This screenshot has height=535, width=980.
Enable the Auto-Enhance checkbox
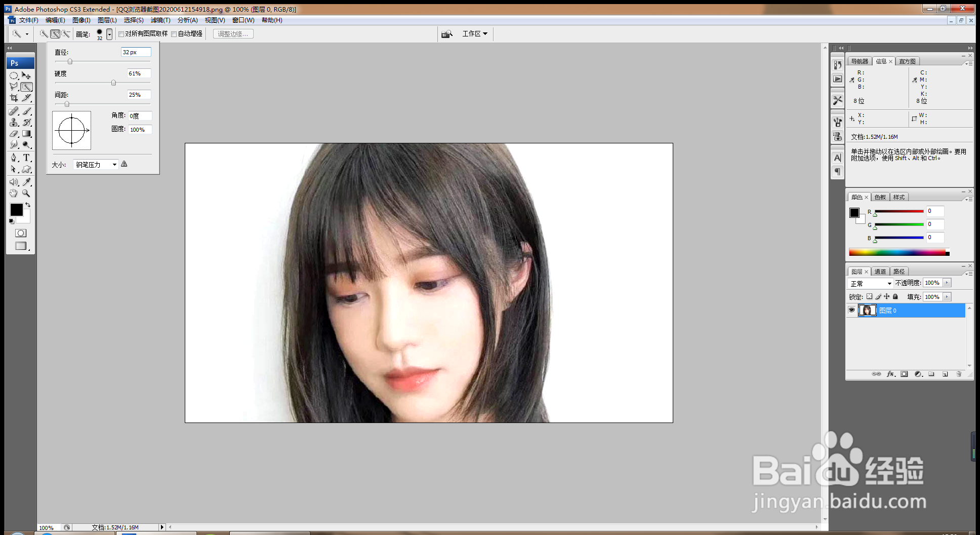click(174, 34)
